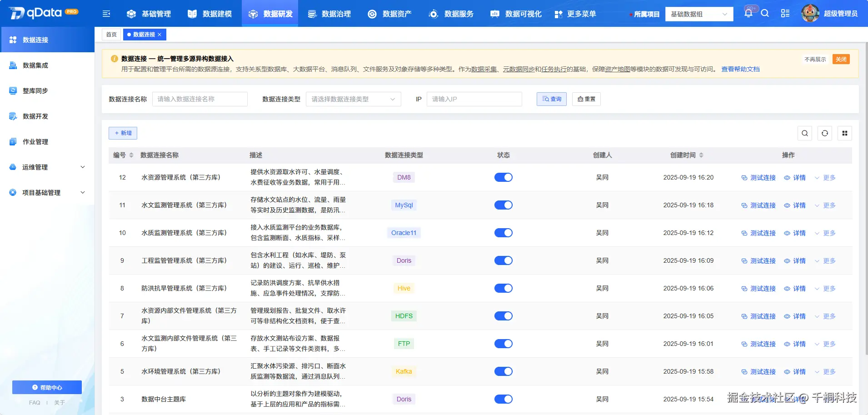
Task: Click the IP input field
Action: tap(474, 99)
